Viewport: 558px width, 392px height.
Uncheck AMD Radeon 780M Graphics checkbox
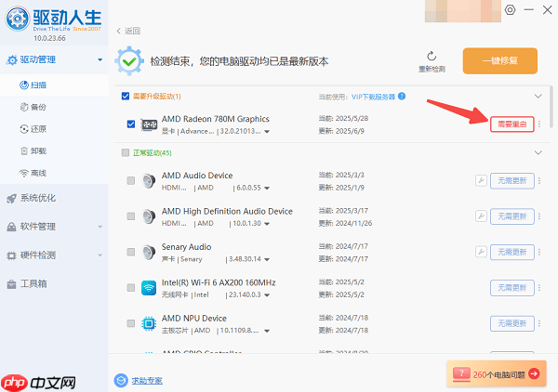(x=131, y=124)
